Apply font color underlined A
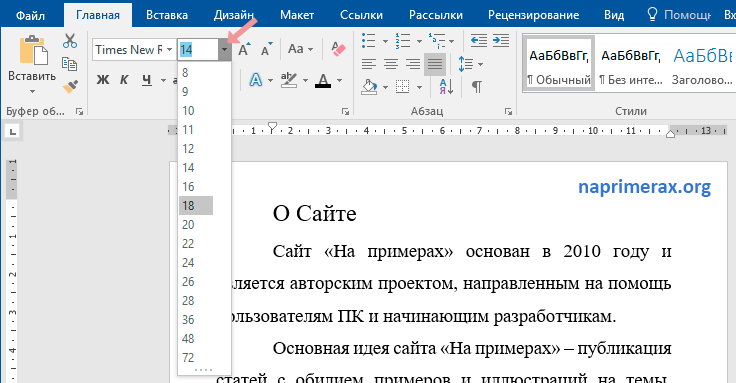This screenshot has width=736, height=383. click(323, 80)
